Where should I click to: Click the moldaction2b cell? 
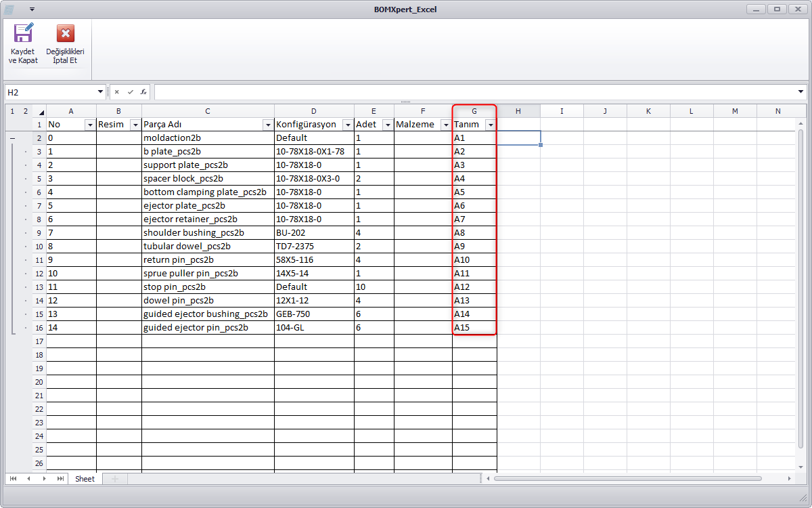208,138
